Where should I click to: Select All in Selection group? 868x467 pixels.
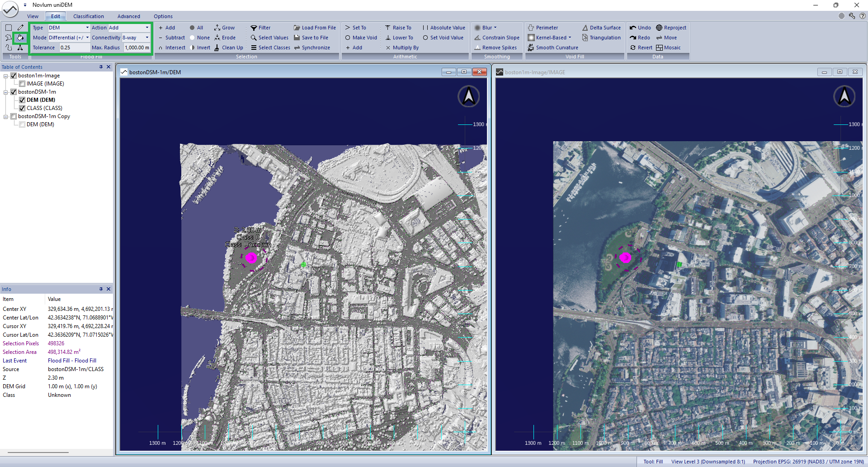[x=196, y=28]
